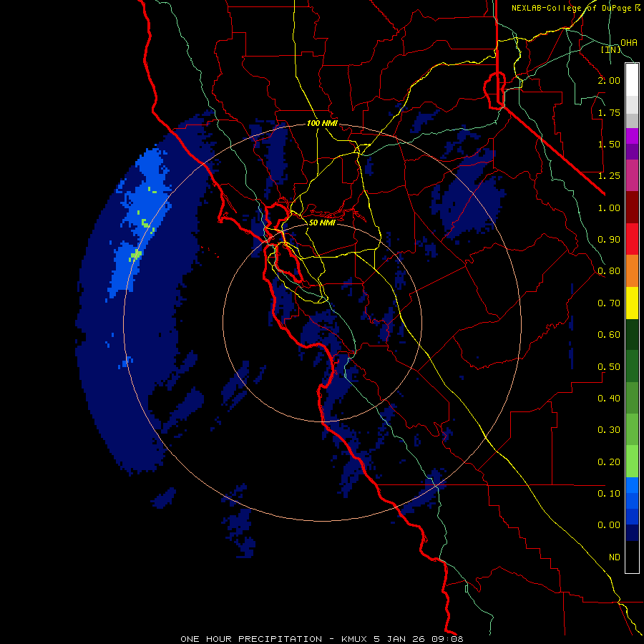Click the (IN) units label

(611, 49)
